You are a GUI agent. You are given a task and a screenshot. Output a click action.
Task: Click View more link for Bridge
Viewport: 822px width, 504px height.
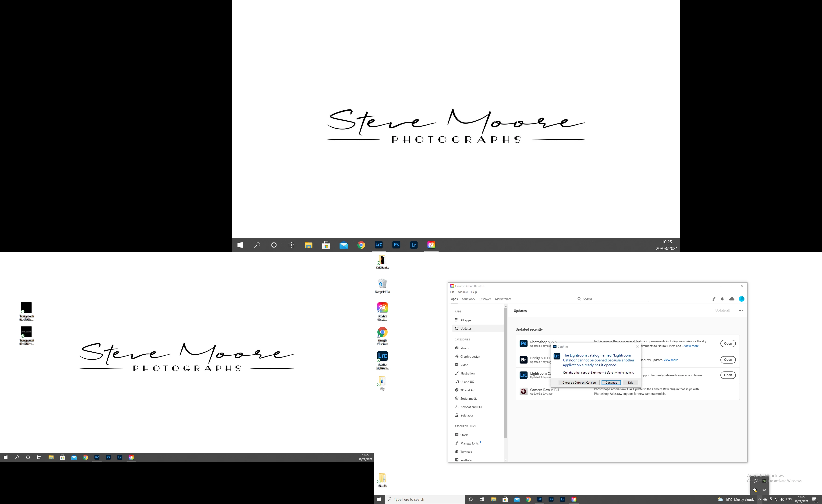pos(670,360)
